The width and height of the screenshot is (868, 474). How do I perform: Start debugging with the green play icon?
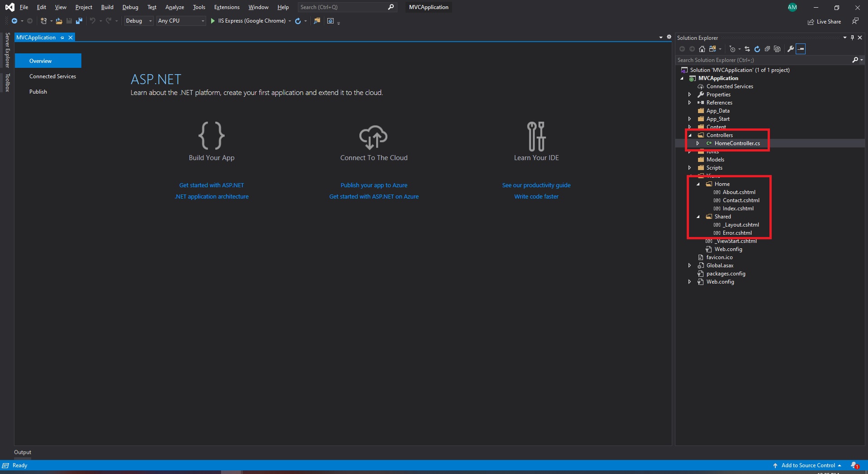[212, 21]
